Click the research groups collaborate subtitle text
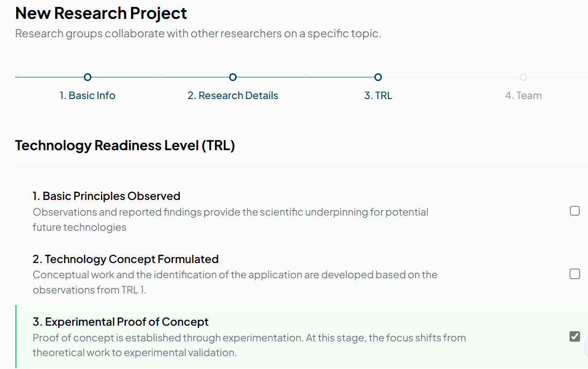Viewport: 588px width, 369px height. [198, 34]
